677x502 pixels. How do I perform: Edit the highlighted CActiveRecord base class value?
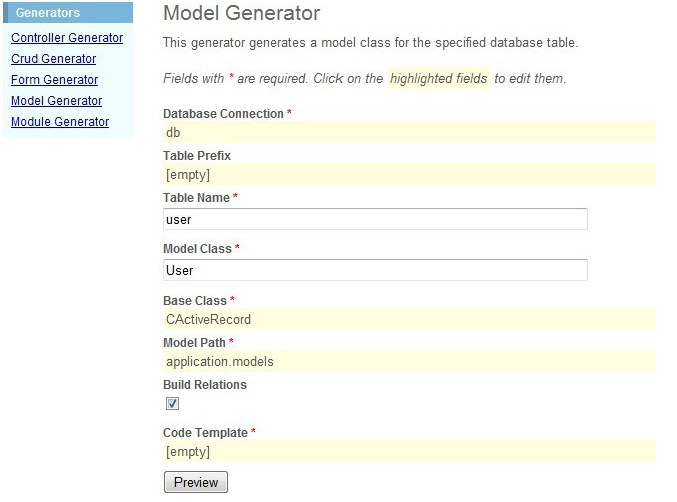[408, 320]
